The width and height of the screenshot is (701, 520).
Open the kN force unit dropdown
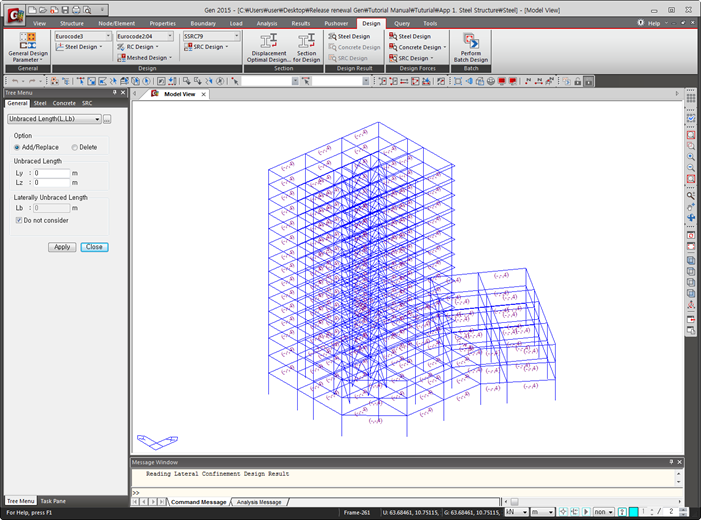point(516,512)
